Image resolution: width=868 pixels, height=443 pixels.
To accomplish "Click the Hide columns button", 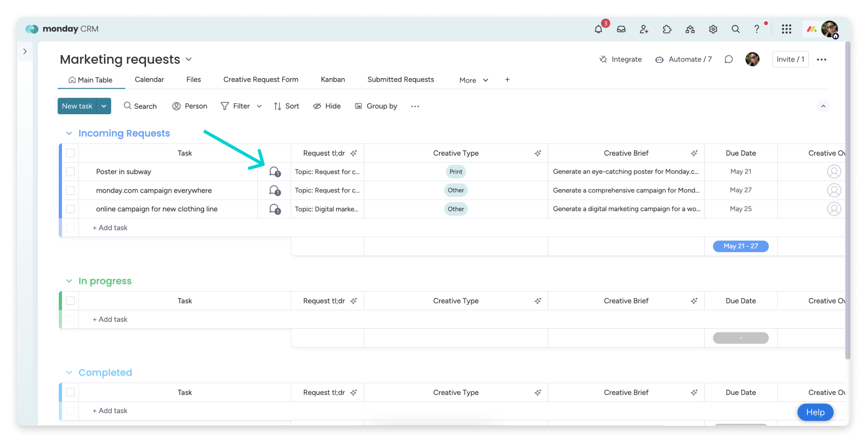I will point(327,106).
